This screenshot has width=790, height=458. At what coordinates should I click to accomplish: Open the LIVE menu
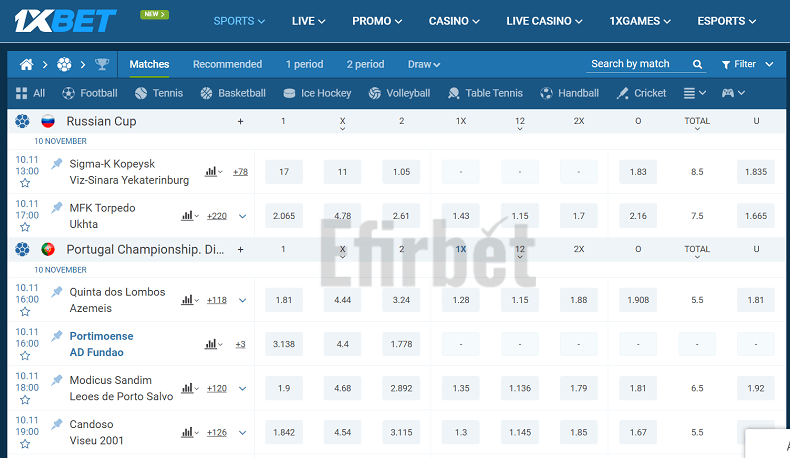point(308,21)
